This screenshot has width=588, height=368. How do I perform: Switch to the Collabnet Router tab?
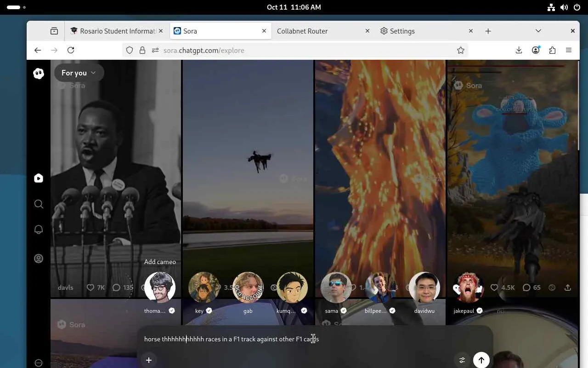pos(323,31)
